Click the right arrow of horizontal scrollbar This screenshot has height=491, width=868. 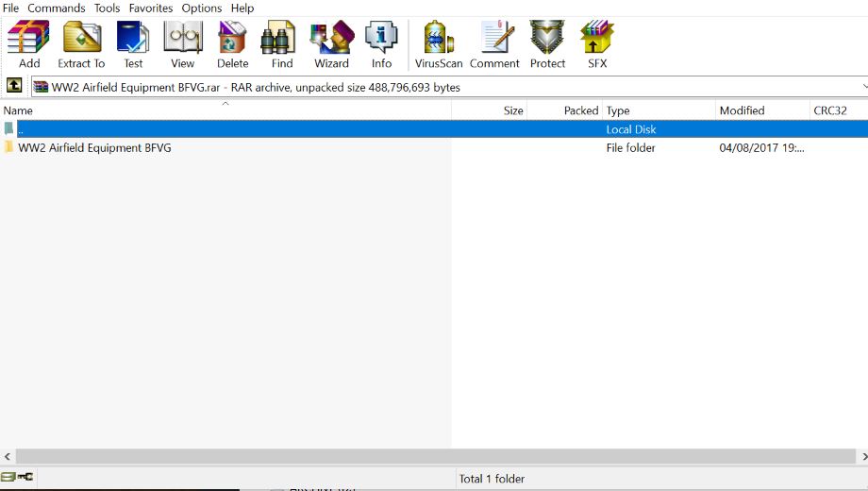(863, 457)
